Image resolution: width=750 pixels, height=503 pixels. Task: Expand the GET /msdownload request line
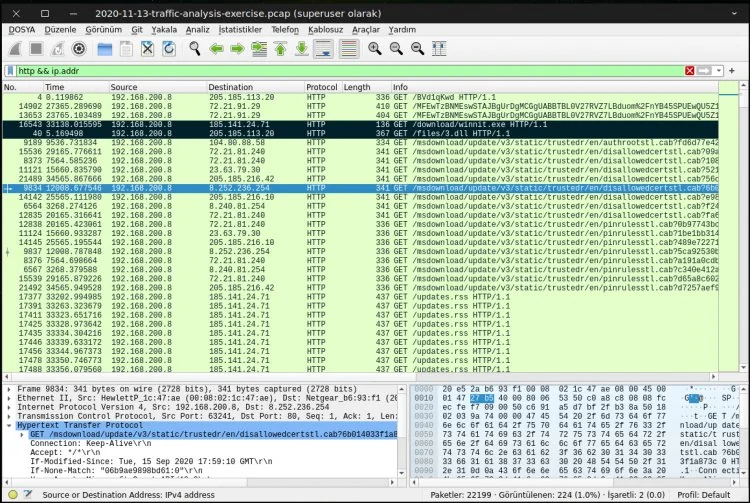[22, 435]
